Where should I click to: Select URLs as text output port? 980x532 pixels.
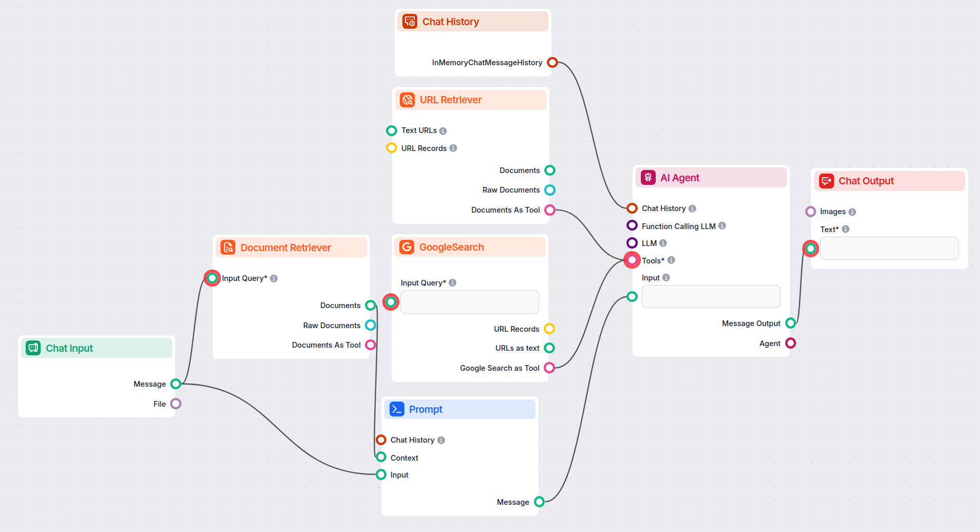pyautogui.click(x=549, y=348)
